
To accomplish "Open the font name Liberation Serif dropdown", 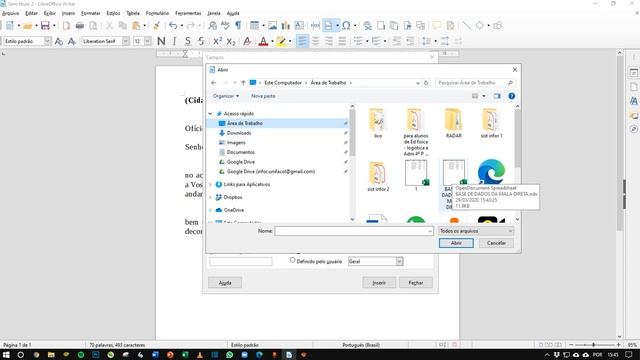I will point(126,41).
